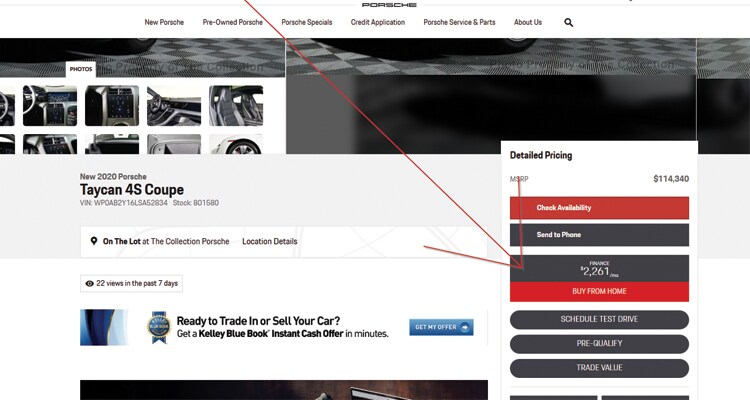Open the steering wheel interior photo thumbnail
This screenshot has width=750, height=400.
(x=50, y=106)
